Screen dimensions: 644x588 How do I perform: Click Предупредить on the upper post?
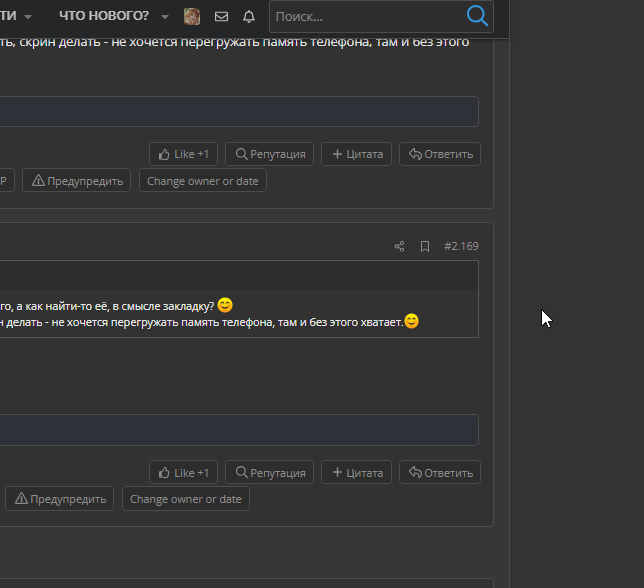coord(76,180)
